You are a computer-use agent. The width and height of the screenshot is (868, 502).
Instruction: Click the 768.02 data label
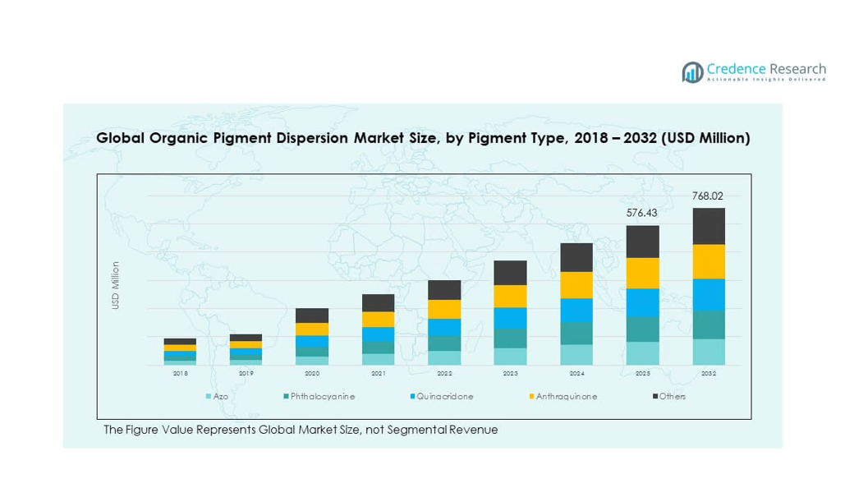[x=708, y=196]
